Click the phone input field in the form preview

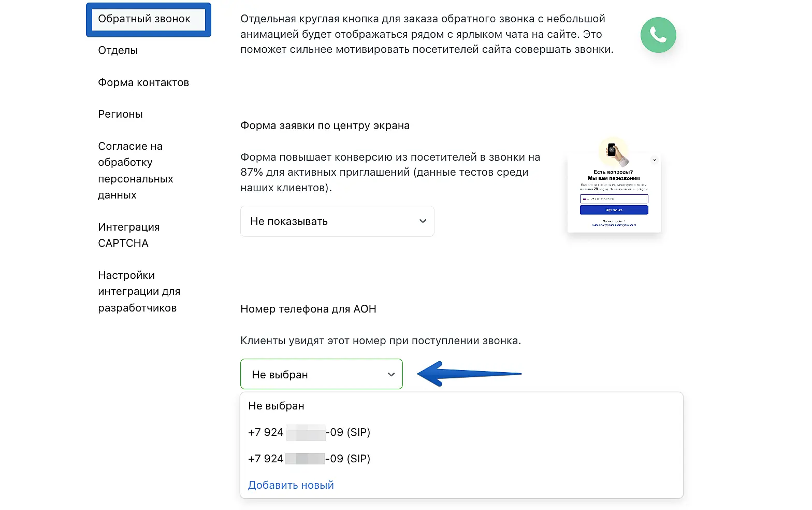click(x=614, y=199)
